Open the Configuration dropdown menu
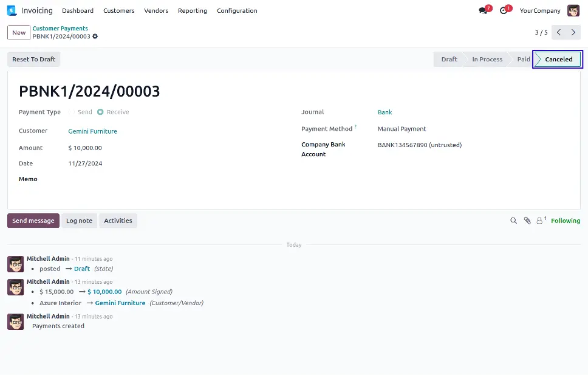The height and width of the screenshot is (375, 588). pyautogui.click(x=237, y=10)
